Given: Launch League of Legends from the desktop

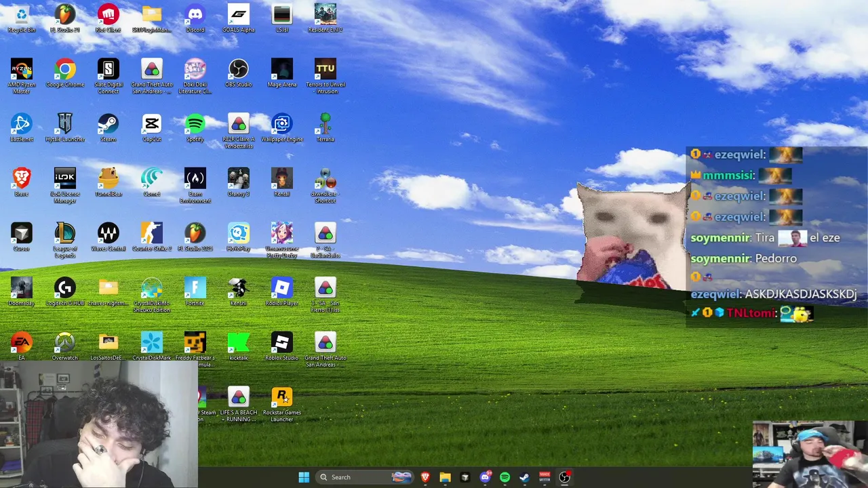Looking at the screenshot, I should [x=64, y=240].
